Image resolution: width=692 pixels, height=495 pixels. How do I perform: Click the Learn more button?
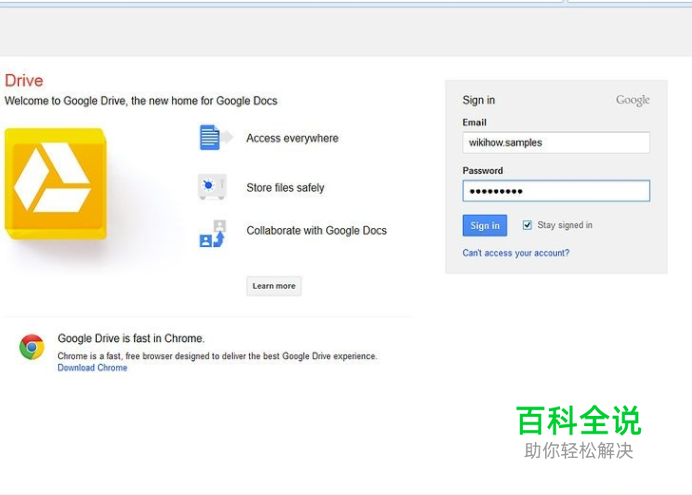tap(274, 286)
